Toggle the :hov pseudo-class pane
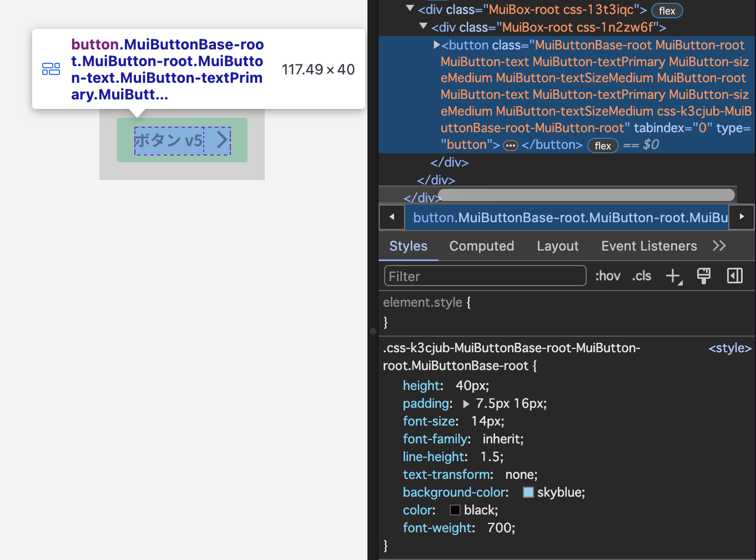756x560 pixels. (x=607, y=276)
